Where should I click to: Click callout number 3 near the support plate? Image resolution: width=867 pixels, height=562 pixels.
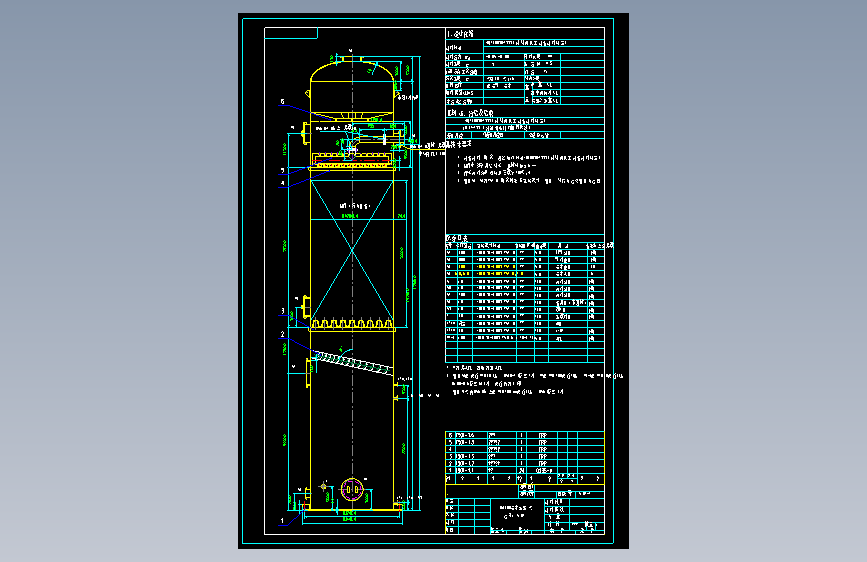tap(283, 311)
